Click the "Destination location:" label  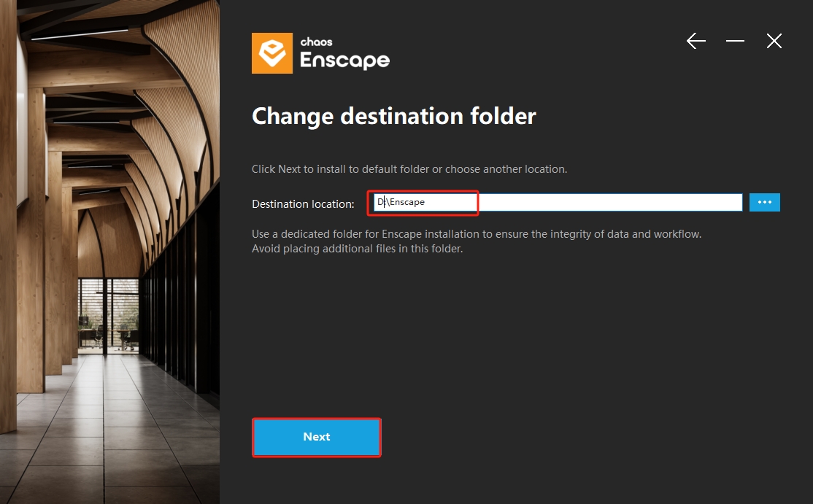pos(303,203)
